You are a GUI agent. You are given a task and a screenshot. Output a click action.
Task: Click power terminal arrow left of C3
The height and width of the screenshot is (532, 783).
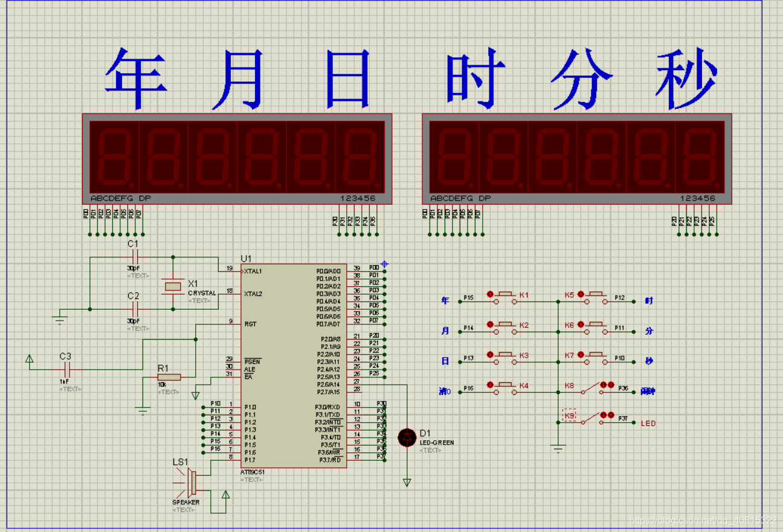(29, 359)
